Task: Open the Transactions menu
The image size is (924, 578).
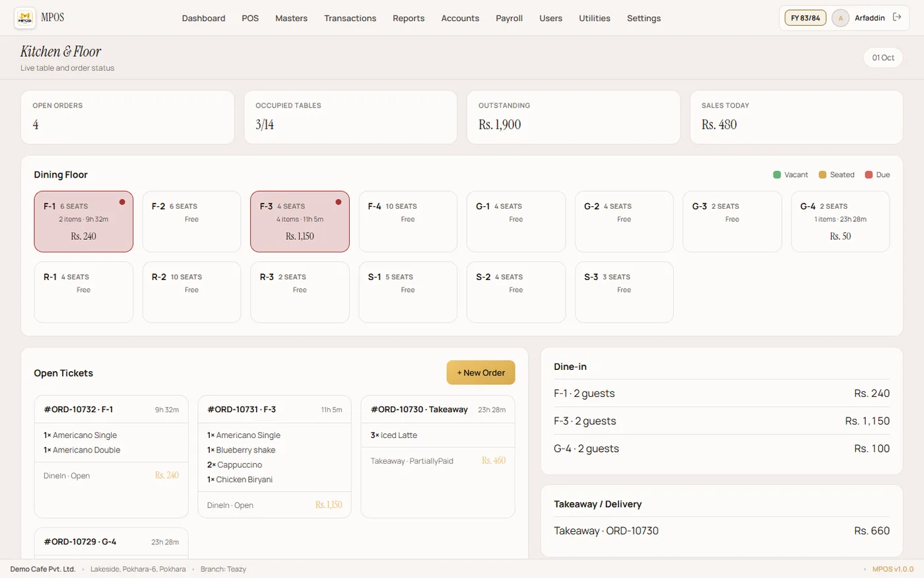Action: [350, 18]
